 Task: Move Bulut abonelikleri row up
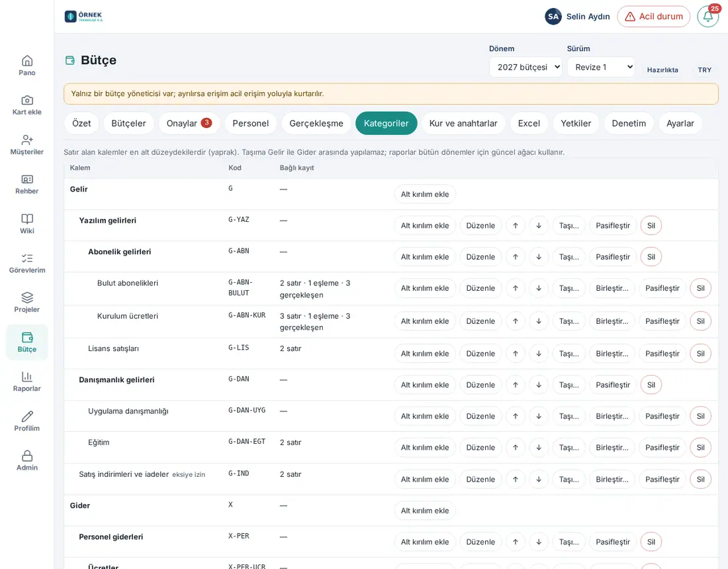point(516,288)
